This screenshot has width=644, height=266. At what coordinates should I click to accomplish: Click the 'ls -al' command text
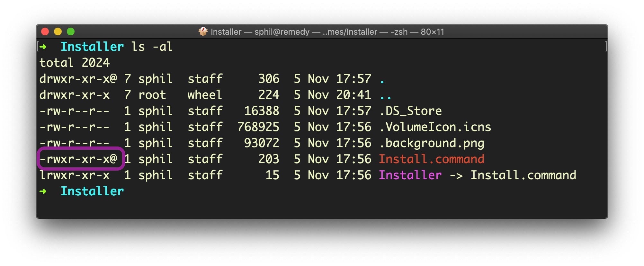coord(152,47)
